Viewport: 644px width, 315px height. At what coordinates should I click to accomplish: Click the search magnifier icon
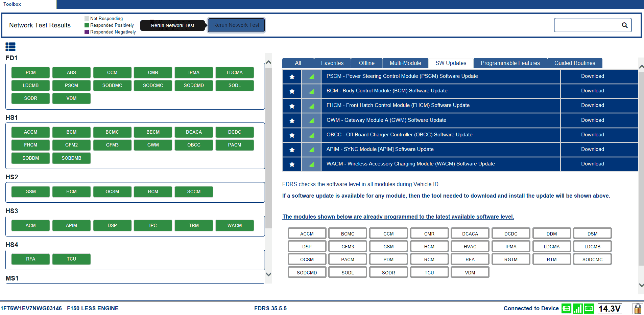(624, 25)
